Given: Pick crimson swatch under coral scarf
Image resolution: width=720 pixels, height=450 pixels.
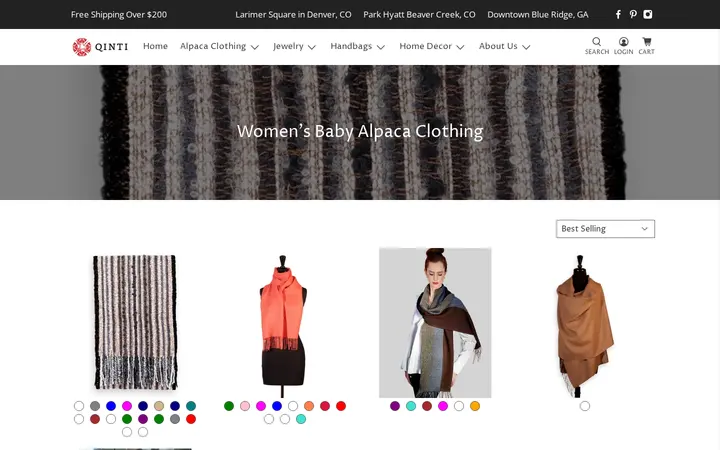Looking at the screenshot, I should (325, 406).
